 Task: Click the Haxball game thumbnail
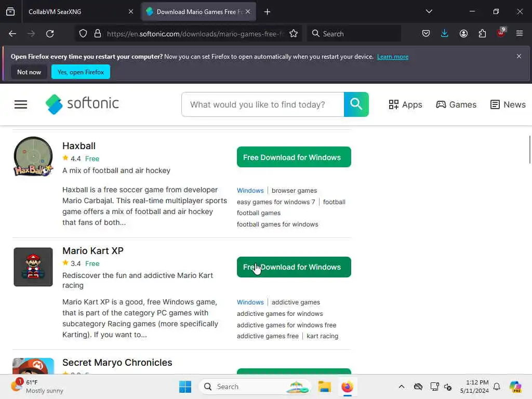tap(33, 156)
